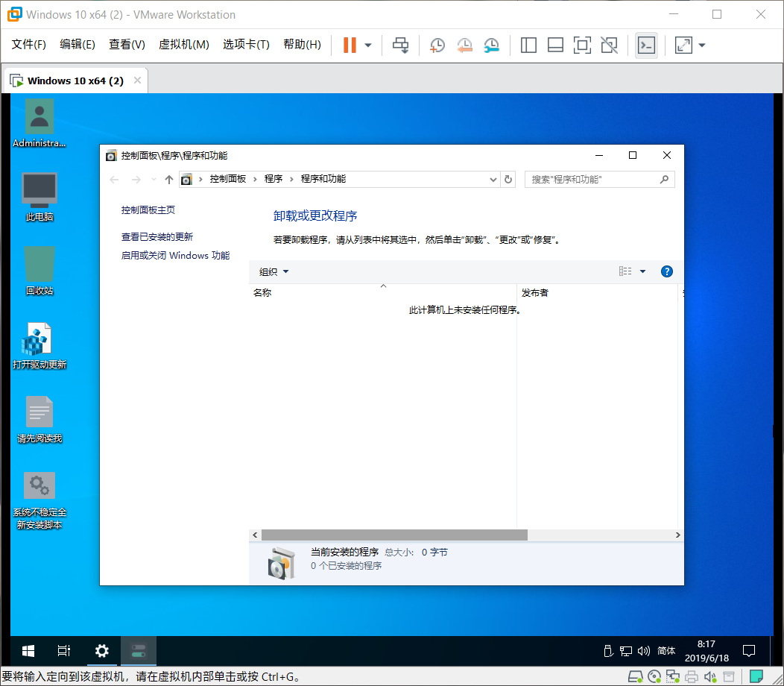Enter VMware full screen mode
Screen dimensions: 784x686
click(582, 45)
